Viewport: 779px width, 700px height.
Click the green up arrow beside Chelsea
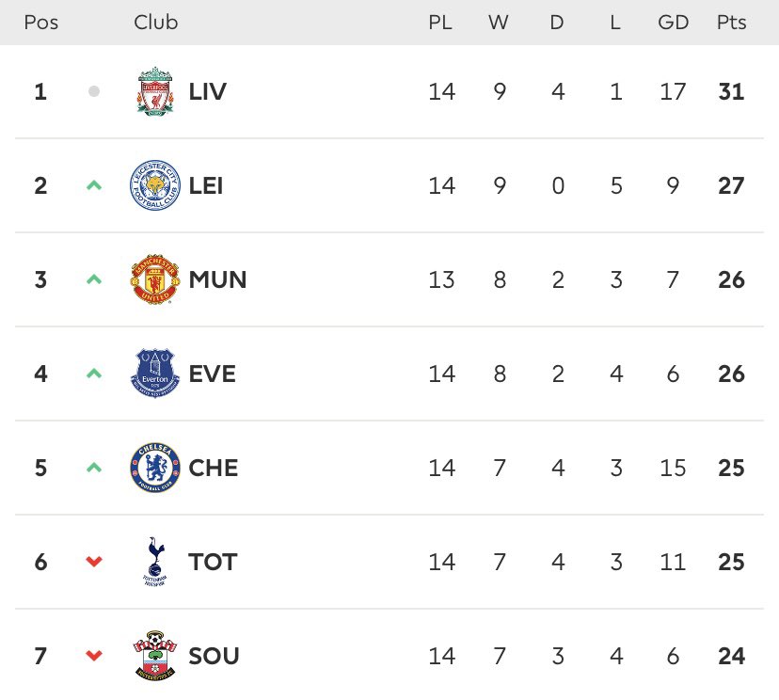(94, 468)
